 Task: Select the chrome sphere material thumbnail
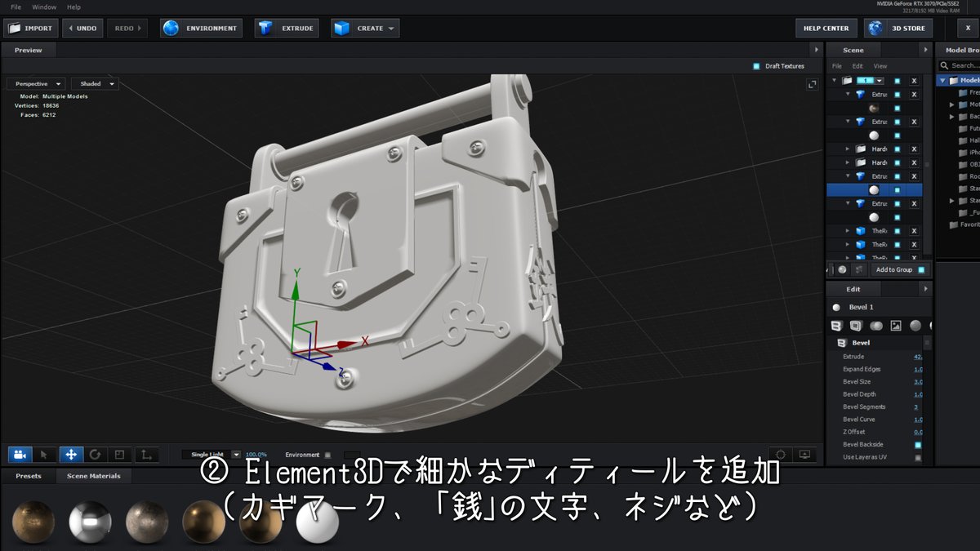(90, 521)
